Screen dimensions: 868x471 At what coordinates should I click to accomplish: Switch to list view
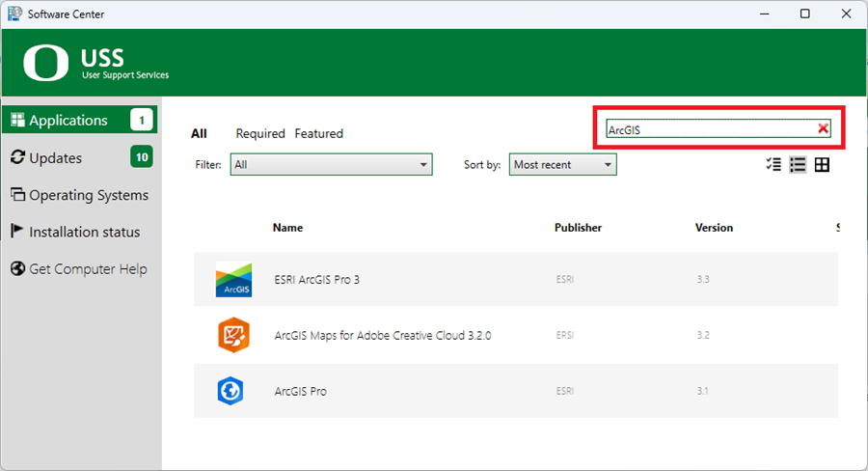[x=798, y=165]
